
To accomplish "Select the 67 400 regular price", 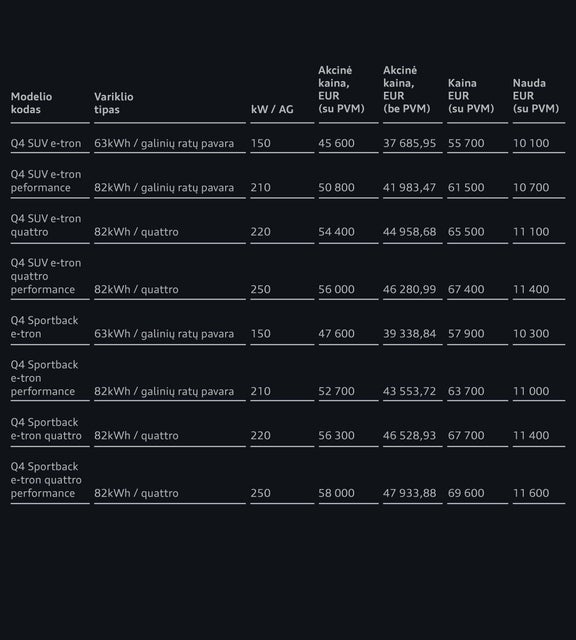I will tap(466, 289).
